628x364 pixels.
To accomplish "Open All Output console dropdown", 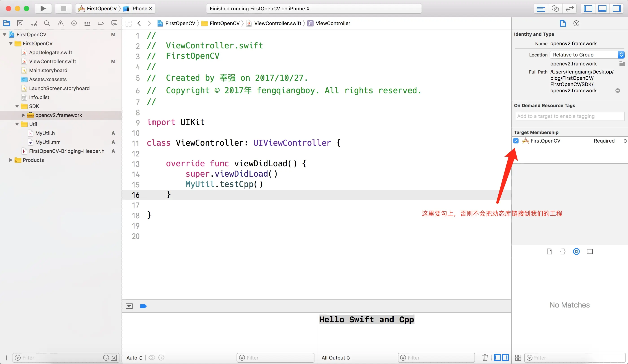I will point(336,358).
